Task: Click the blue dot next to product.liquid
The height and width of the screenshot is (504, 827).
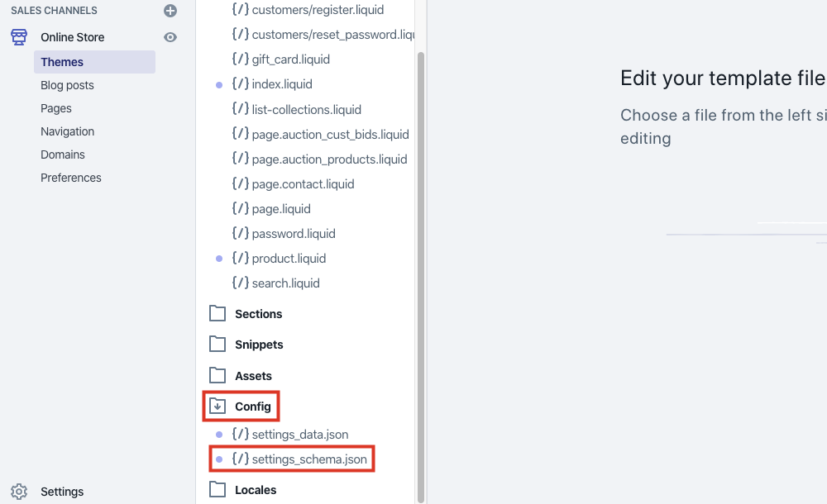Action: pyautogui.click(x=218, y=258)
